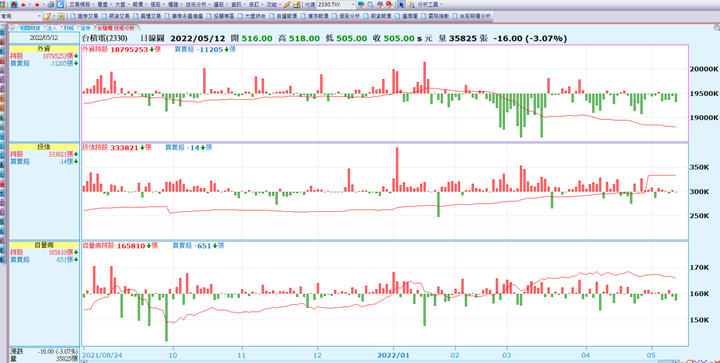The width and height of the screenshot is (720, 363).
Task: Select the 台積電 技術分析 tab
Action: [116, 28]
